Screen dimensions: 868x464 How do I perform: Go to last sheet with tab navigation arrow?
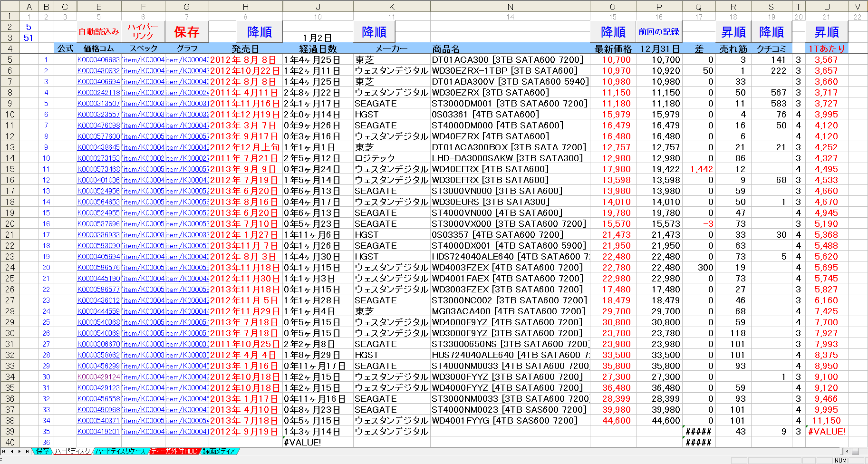click(x=27, y=451)
